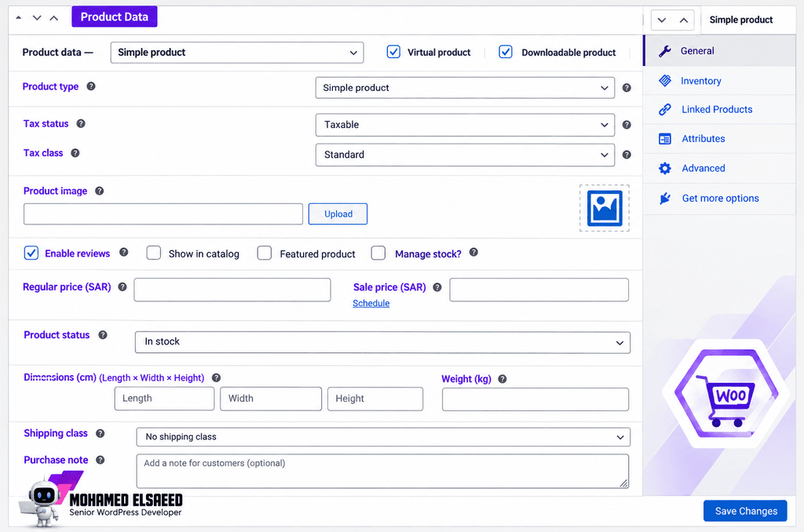Switch to the General tab

click(x=720, y=51)
